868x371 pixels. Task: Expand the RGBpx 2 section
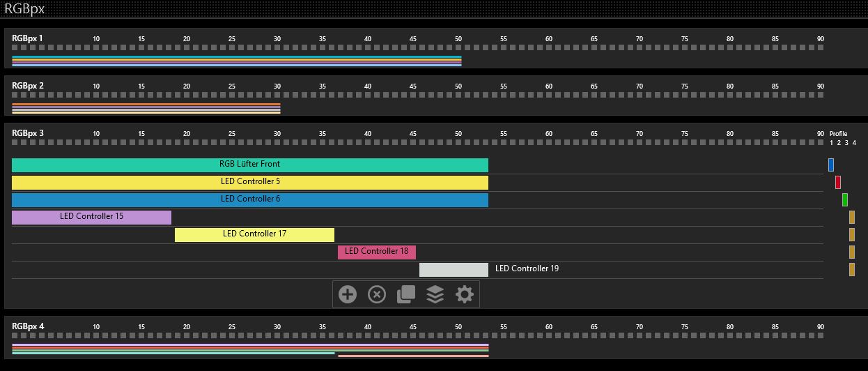[28, 86]
